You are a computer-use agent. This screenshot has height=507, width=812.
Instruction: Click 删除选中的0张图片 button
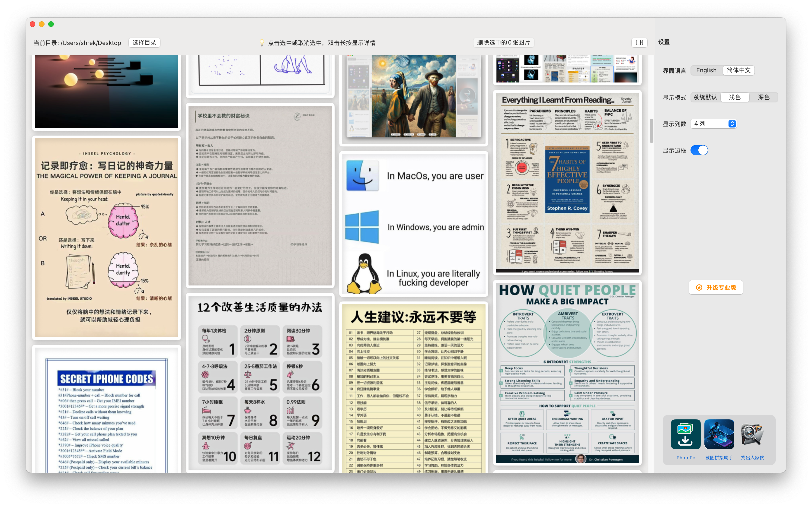tap(503, 43)
